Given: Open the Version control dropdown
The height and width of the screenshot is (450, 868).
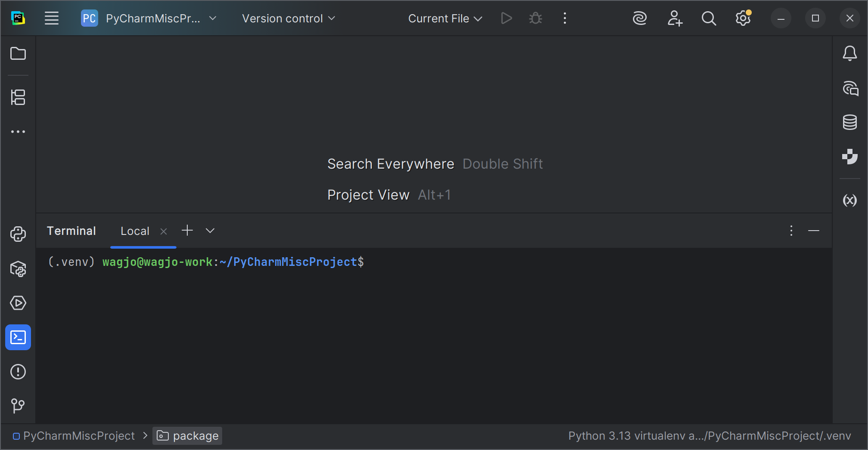Looking at the screenshot, I should (288, 18).
